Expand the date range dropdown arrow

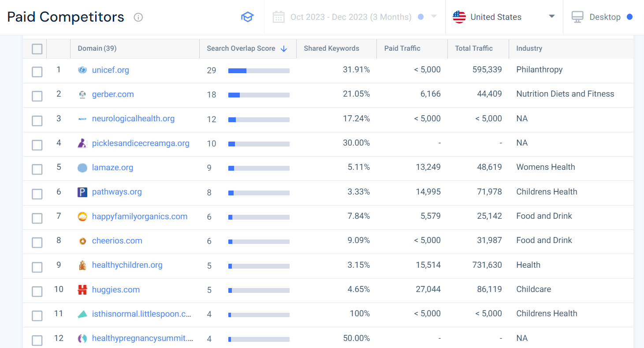coord(434,16)
